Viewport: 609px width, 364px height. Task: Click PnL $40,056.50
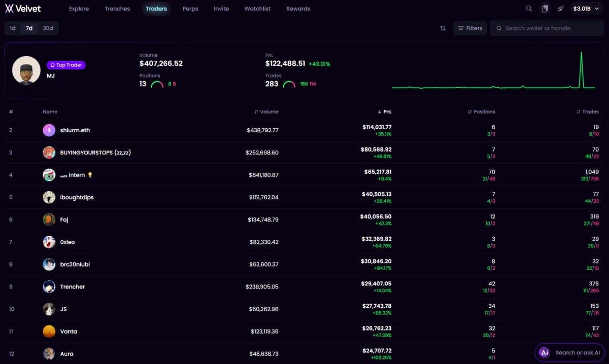click(x=376, y=216)
